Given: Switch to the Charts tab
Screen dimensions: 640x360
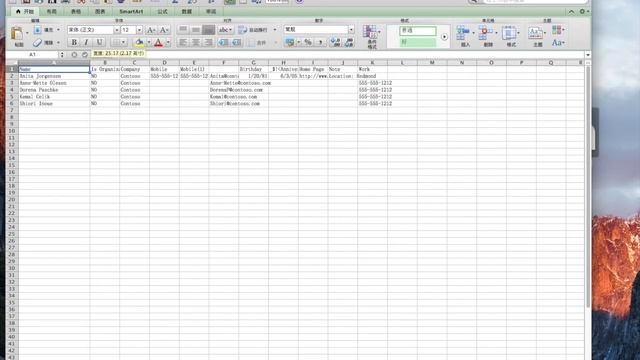Looking at the screenshot, I should pyautogui.click(x=100, y=11).
